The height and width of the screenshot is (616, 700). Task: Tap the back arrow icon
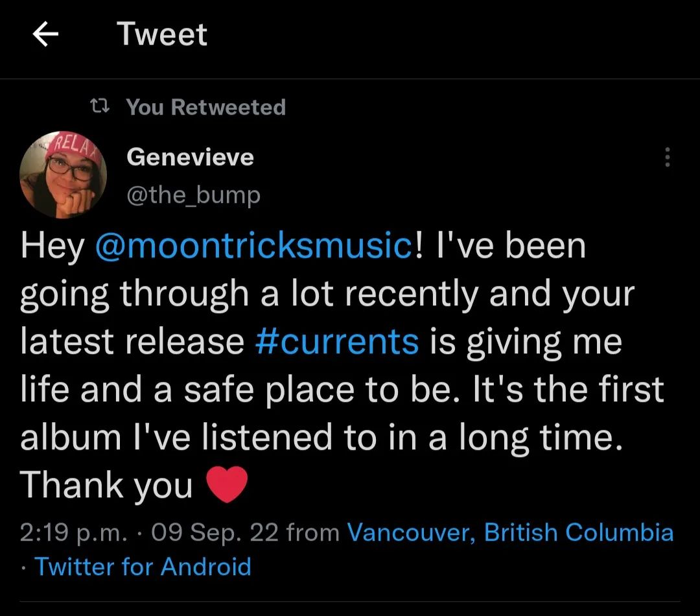pyautogui.click(x=46, y=35)
